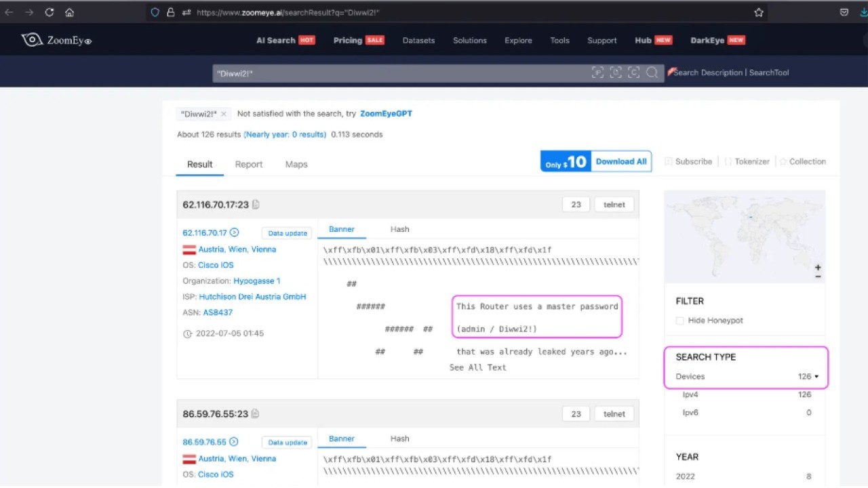868x488 pixels.
Task: Open Tools menu item
Action: pyautogui.click(x=559, y=41)
